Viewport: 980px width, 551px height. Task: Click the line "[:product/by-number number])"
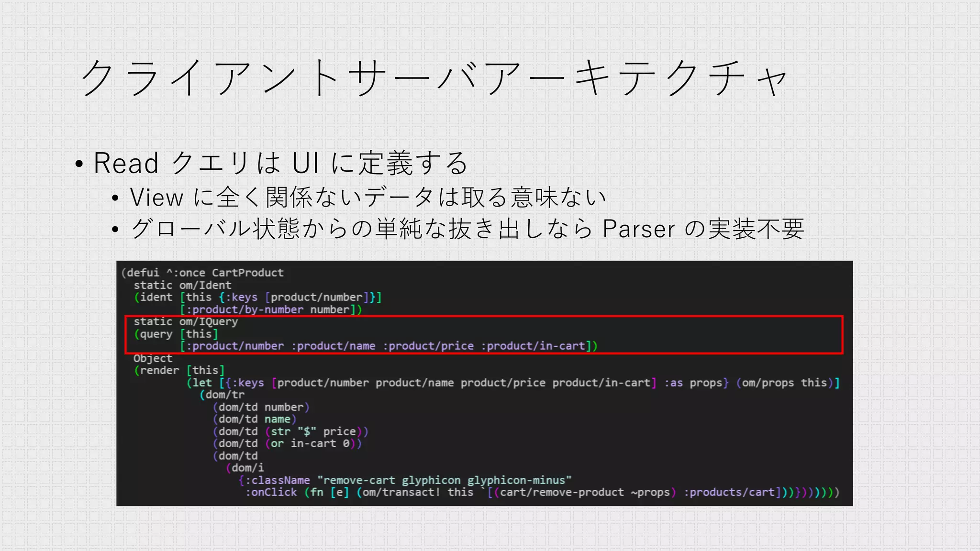[x=271, y=309]
